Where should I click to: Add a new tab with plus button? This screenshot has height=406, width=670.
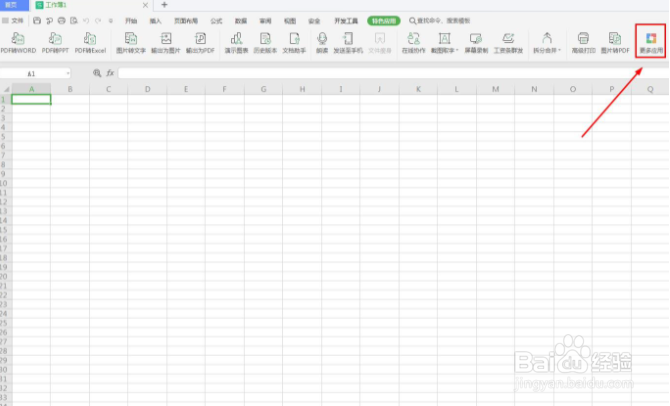164,5
